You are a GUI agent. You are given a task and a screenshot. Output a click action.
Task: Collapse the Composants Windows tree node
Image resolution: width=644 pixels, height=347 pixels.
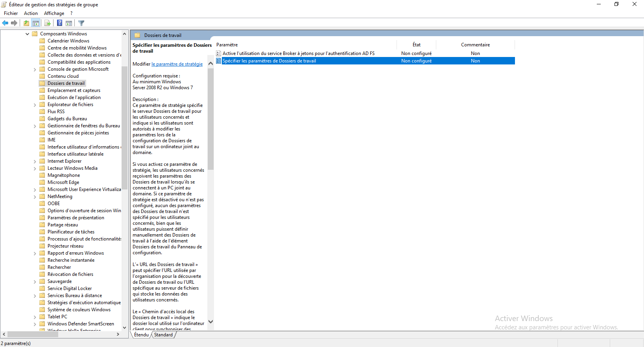pyautogui.click(x=27, y=34)
